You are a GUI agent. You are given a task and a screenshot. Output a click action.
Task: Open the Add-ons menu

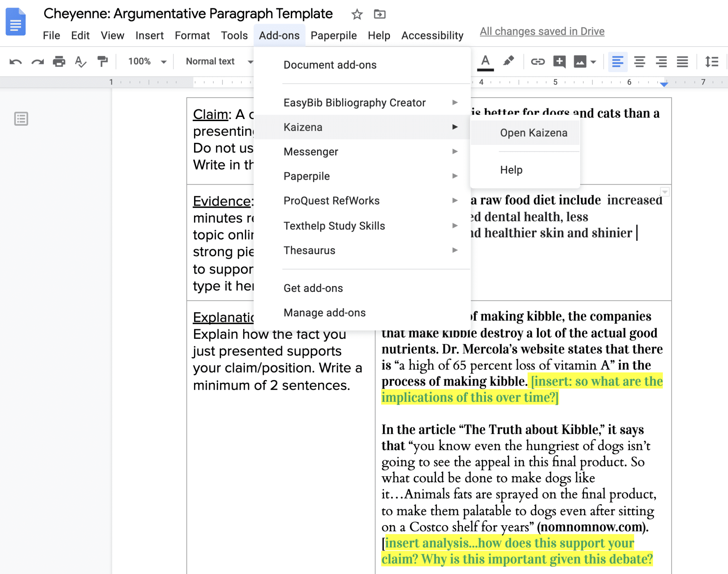[x=279, y=35]
